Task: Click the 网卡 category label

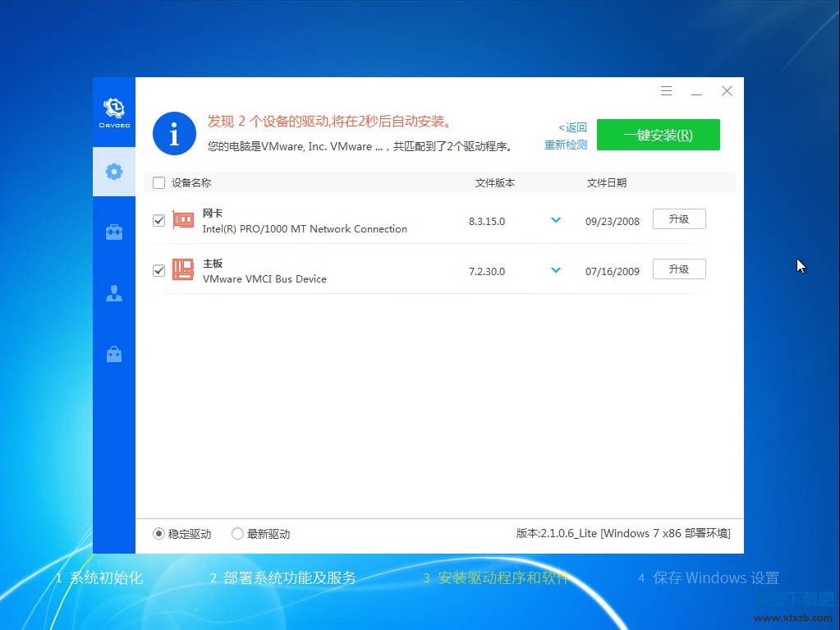Action: point(213,214)
